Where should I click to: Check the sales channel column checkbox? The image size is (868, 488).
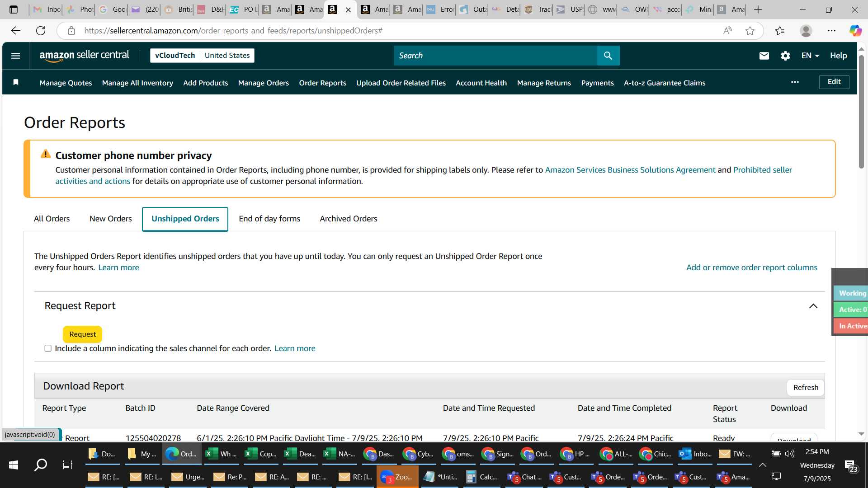(x=48, y=348)
